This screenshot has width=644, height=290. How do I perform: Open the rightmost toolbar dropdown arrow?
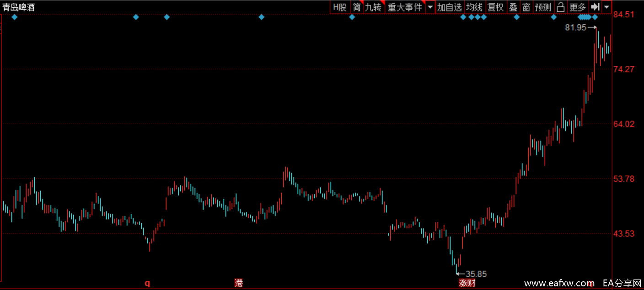pyautogui.click(x=606, y=7)
